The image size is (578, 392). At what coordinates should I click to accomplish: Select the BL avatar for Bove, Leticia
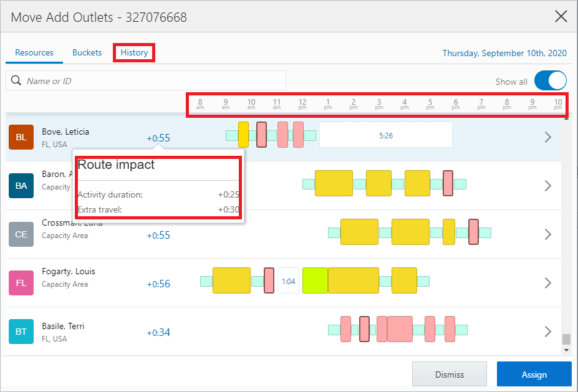coord(22,136)
